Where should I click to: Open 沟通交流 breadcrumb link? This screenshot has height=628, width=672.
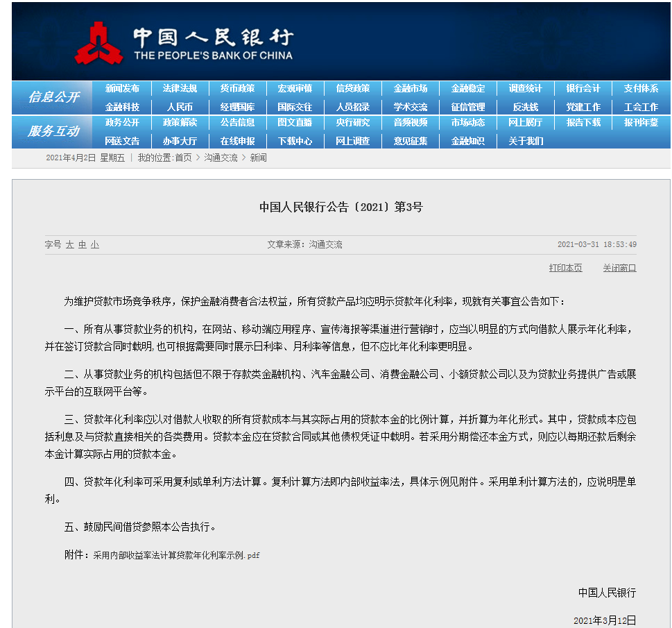221,158
